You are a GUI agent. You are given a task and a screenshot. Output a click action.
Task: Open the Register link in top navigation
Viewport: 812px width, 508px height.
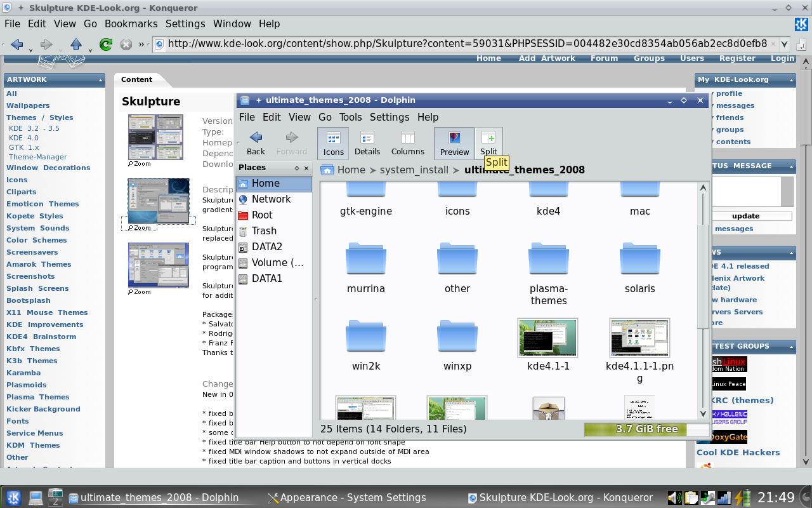click(737, 58)
